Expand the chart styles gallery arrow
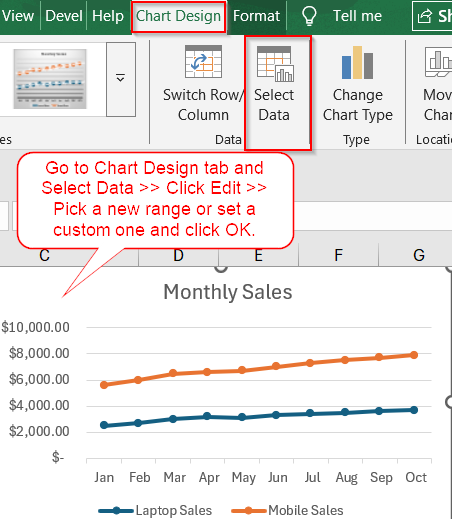This screenshot has height=519, width=452. pos(121,79)
